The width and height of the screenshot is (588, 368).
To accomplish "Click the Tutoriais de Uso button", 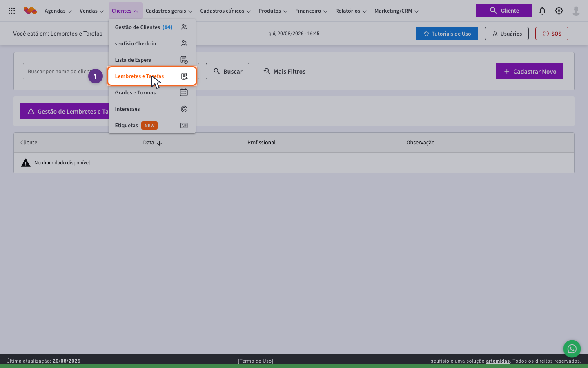I will click(447, 34).
